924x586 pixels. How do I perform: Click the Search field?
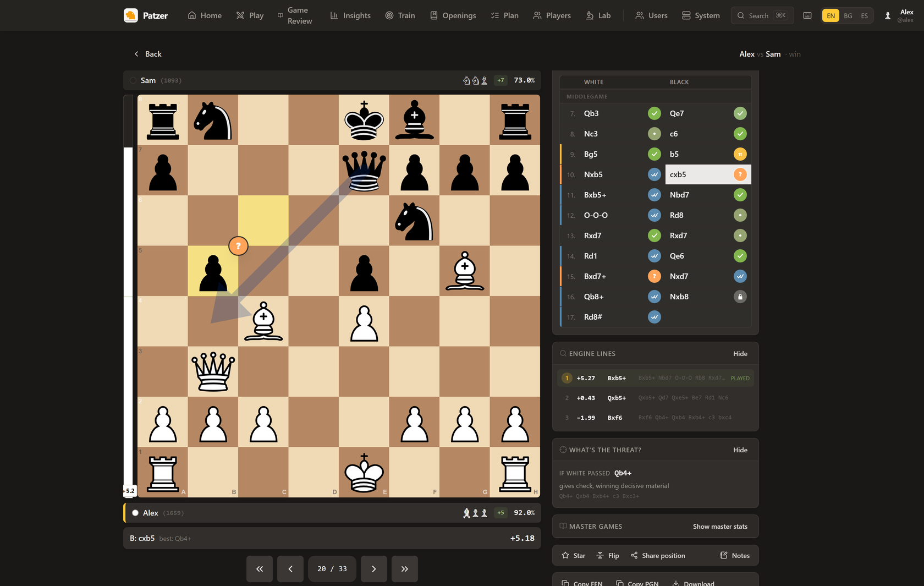[x=762, y=15]
